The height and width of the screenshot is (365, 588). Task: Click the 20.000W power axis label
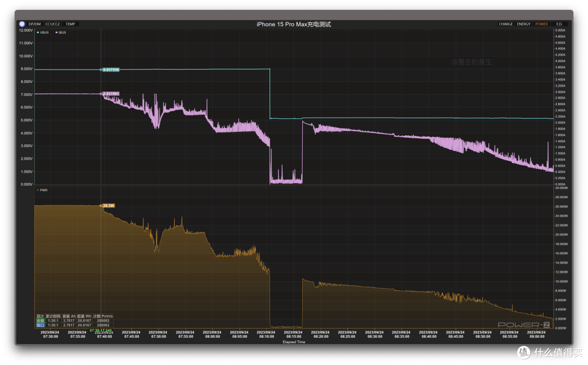[x=561, y=235]
